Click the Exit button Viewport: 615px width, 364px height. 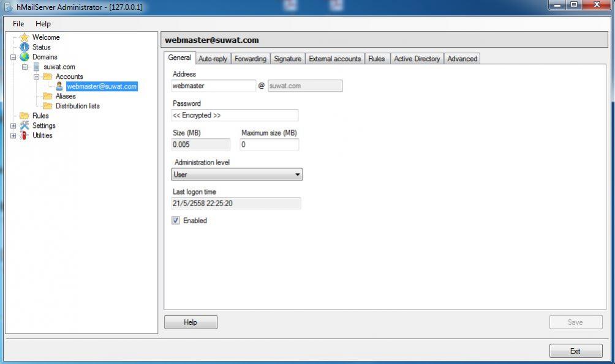click(x=576, y=351)
